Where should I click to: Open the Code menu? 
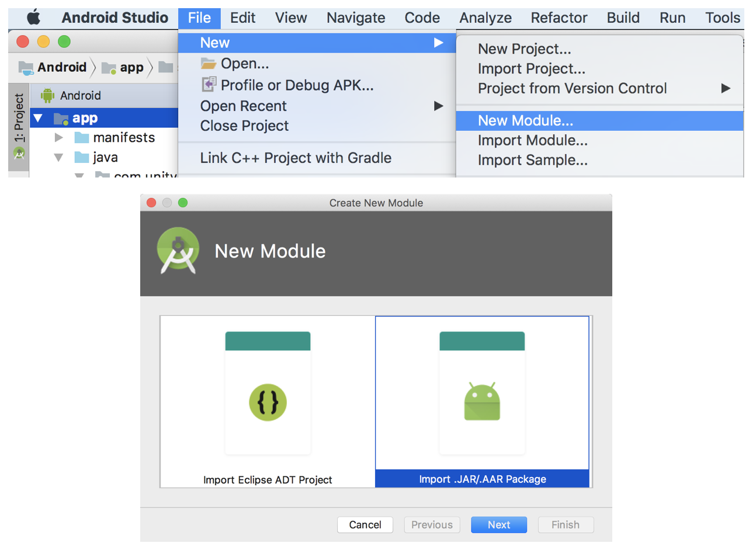[x=422, y=18]
